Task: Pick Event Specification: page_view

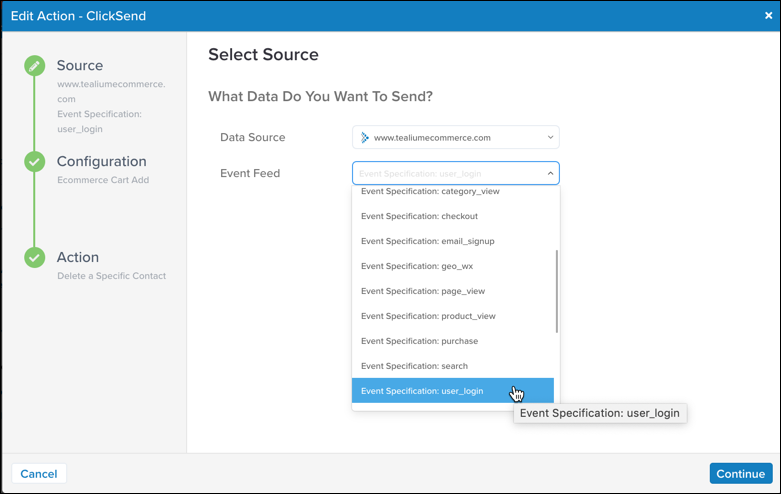Action: point(420,291)
